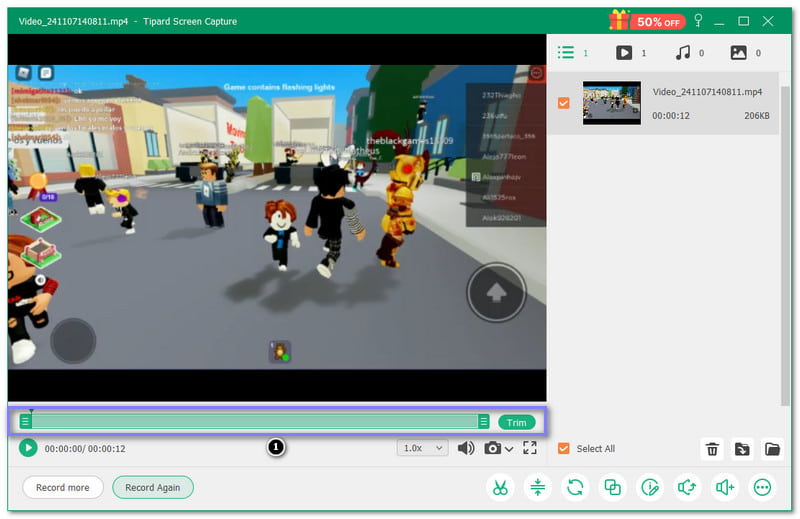This screenshot has height=519, width=800.
Task: Open the file merger tool
Action: [612, 487]
